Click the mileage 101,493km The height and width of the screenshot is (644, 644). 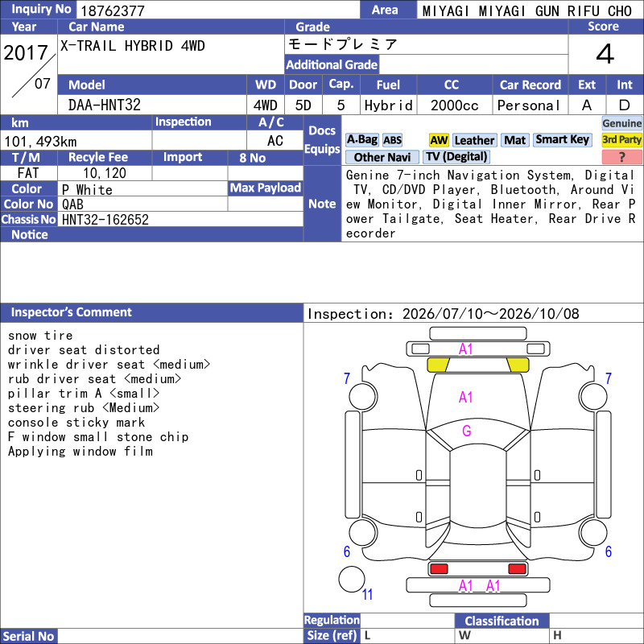(40, 142)
